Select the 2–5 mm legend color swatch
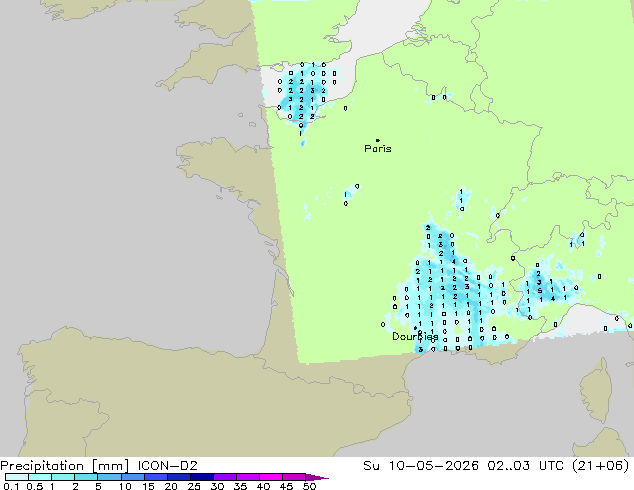Viewport: 634px width, 490px height. click(x=86, y=477)
